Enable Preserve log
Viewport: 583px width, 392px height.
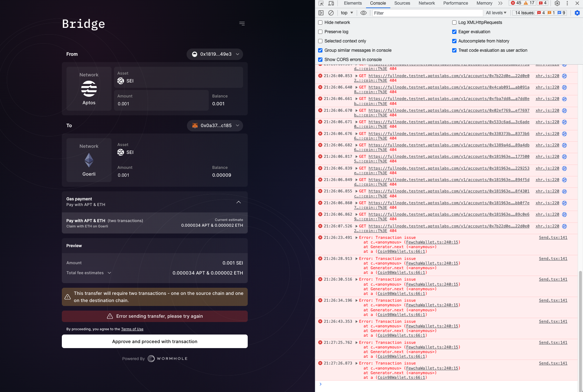point(320,32)
